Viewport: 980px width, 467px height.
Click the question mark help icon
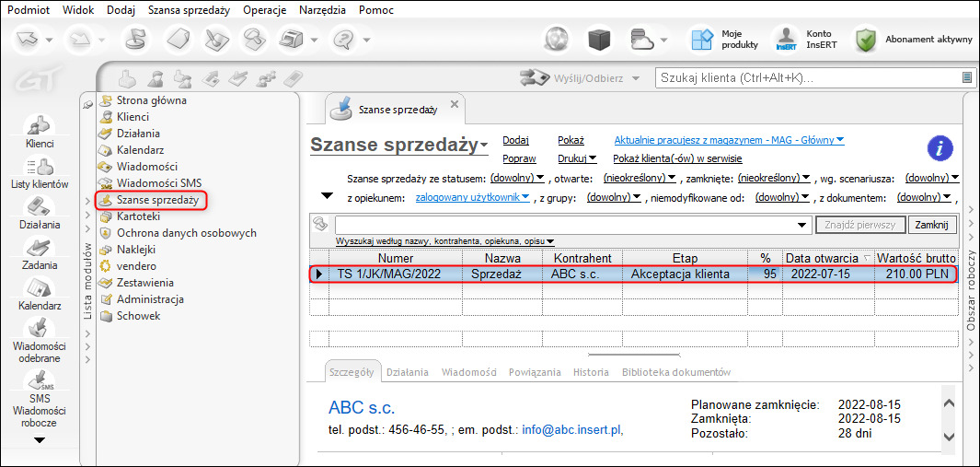point(342,40)
